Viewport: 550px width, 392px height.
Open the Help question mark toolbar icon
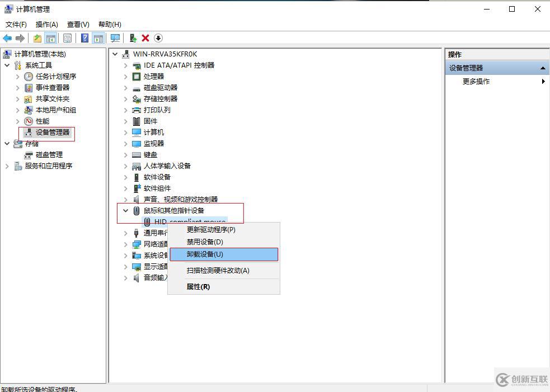pyautogui.click(x=84, y=38)
